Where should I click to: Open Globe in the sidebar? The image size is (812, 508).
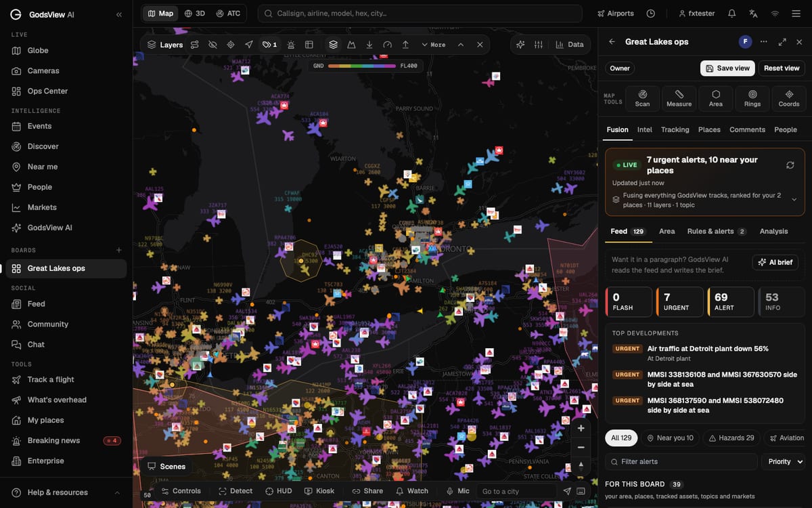click(66, 50)
